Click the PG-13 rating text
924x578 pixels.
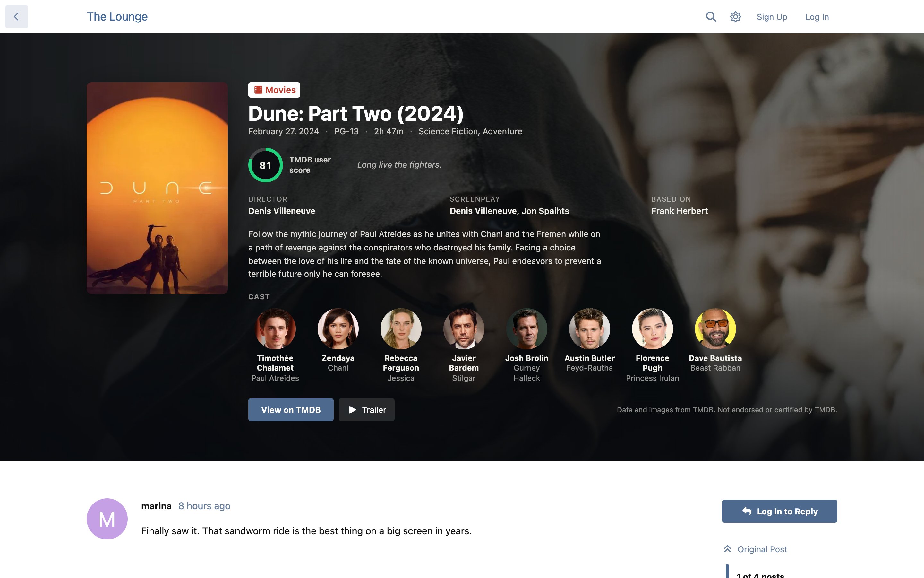[x=346, y=131]
